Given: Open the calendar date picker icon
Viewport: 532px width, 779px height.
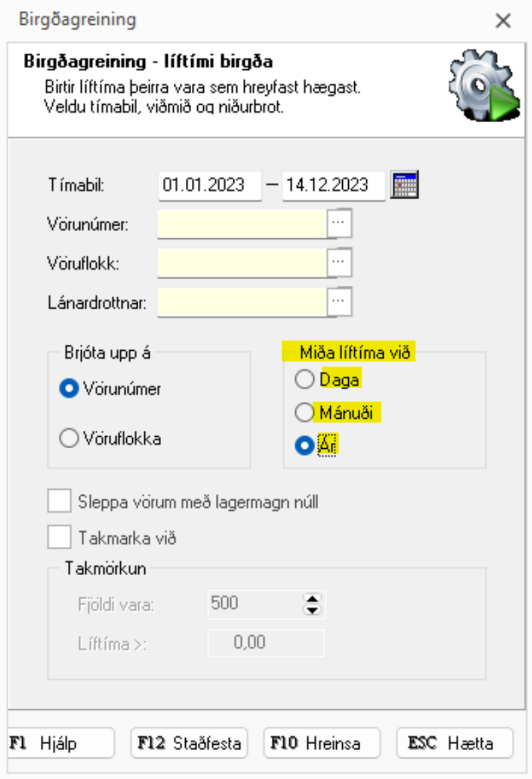Looking at the screenshot, I should [x=405, y=185].
